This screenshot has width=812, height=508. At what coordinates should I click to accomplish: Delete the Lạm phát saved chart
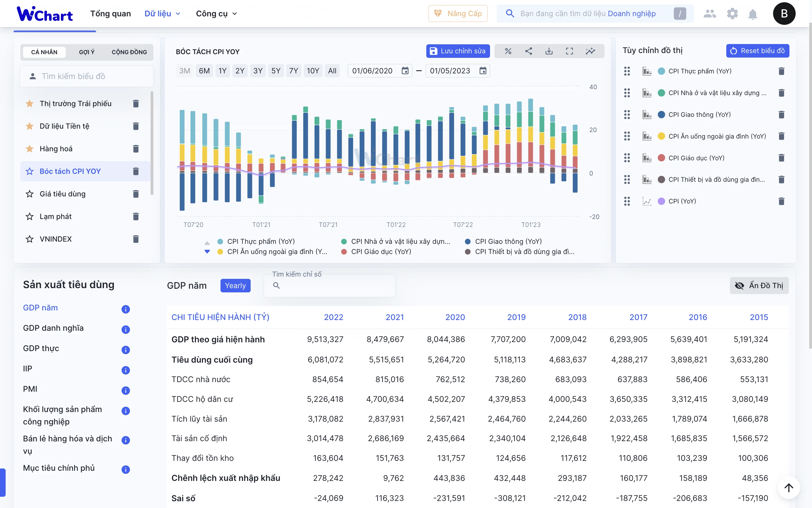(136, 216)
